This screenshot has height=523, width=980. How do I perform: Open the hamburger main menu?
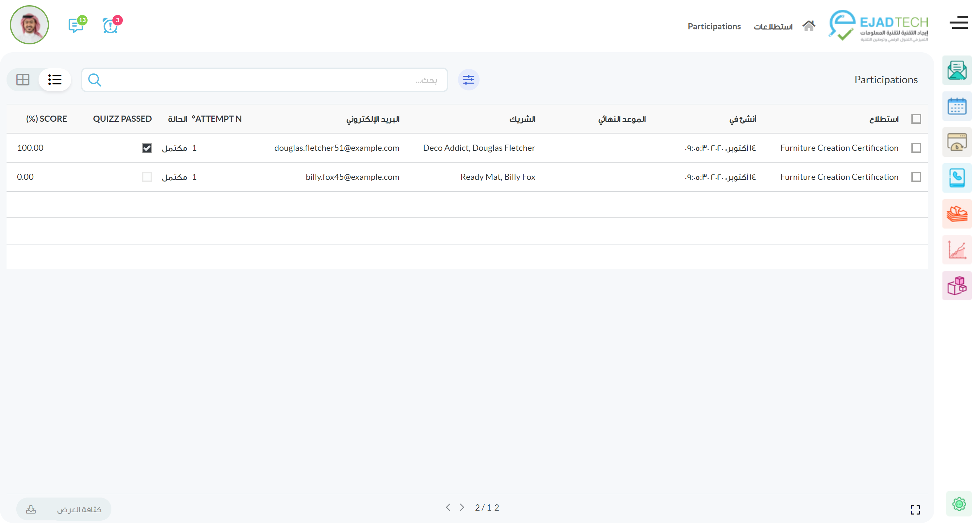click(x=958, y=23)
